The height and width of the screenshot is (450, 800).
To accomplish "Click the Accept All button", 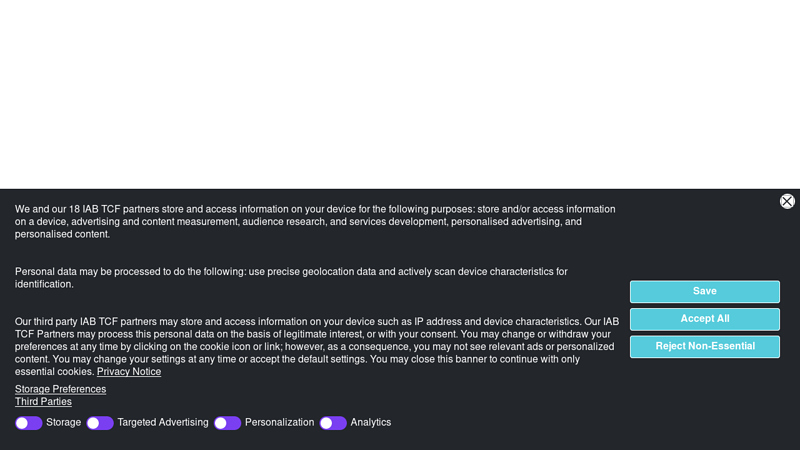I will 705,319.
